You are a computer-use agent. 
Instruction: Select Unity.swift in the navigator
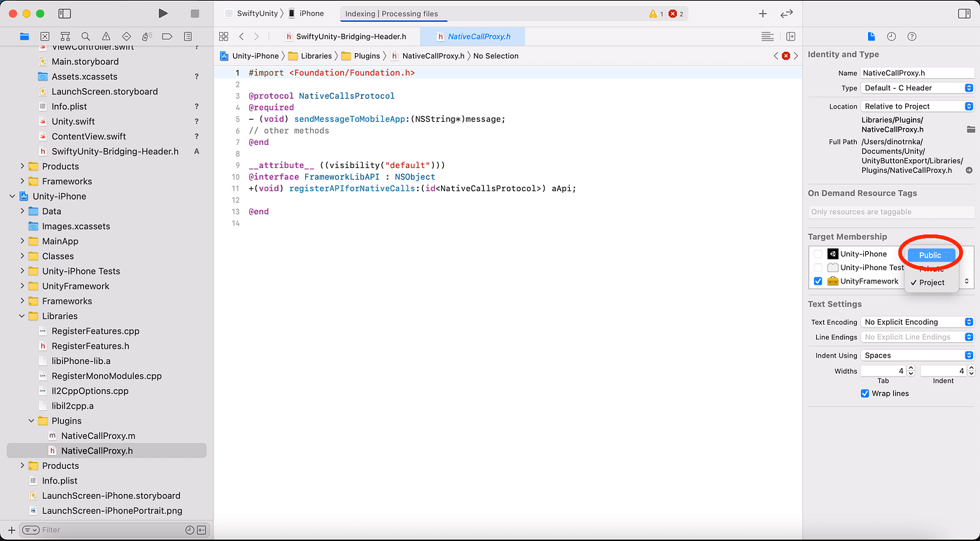(73, 122)
